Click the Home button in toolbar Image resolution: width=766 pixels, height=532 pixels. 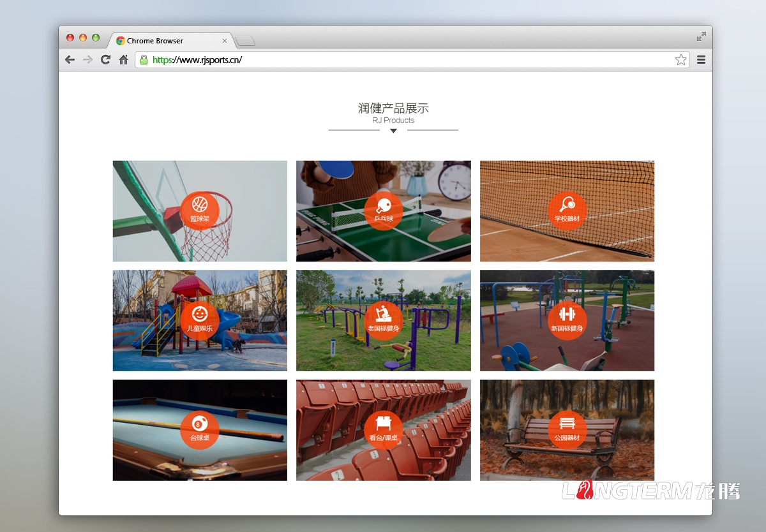(123, 59)
